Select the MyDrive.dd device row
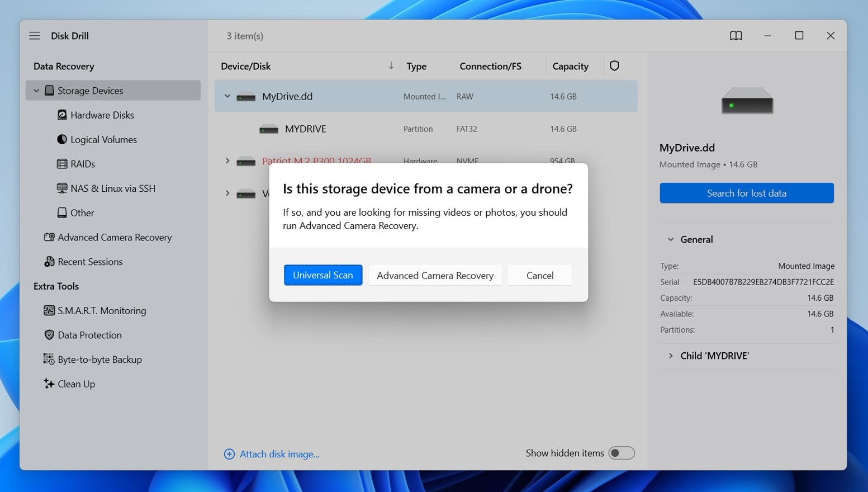 coord(426,96)
